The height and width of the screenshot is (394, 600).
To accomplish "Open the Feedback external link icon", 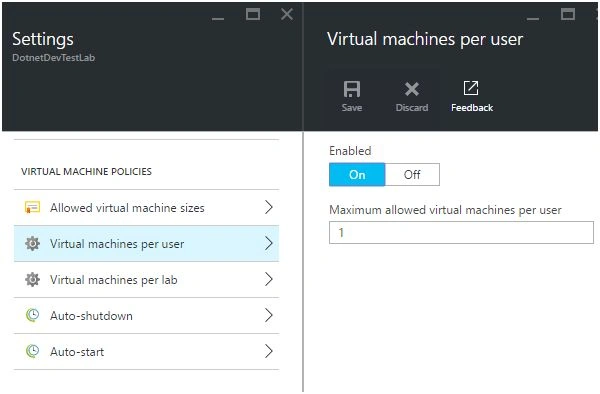I will coord(471,88).
